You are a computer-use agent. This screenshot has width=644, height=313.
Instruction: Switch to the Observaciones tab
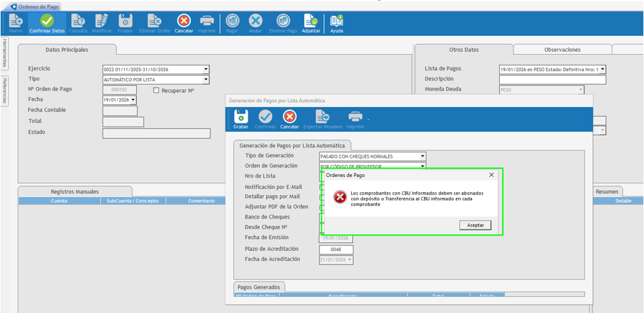click(x=562, y=50)
